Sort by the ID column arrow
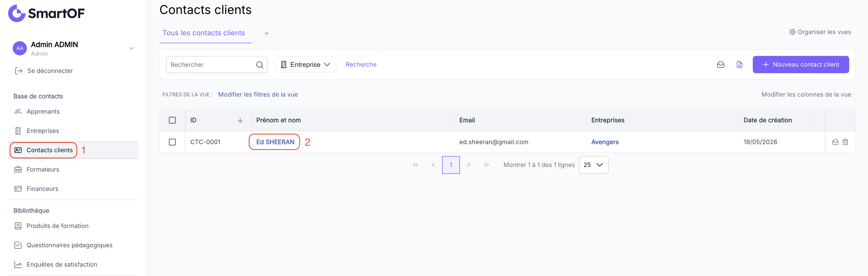 pyautogui.click(x=240, y=120)
